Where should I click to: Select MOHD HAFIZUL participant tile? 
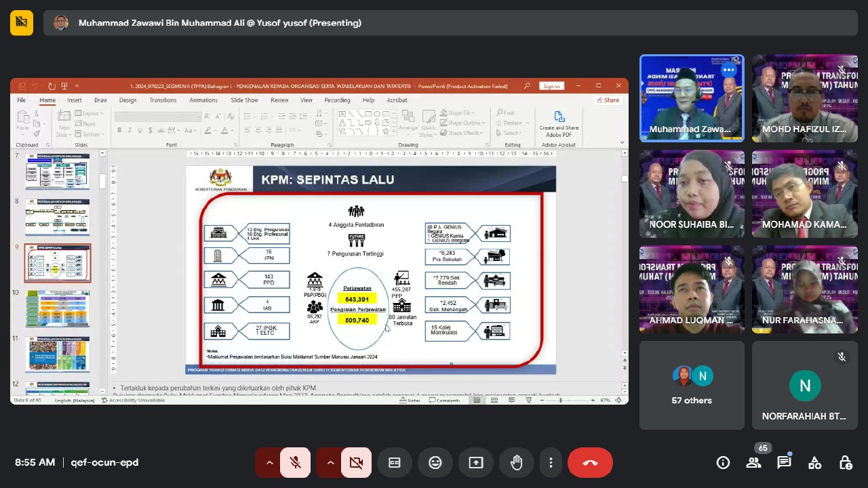point(804,98)
